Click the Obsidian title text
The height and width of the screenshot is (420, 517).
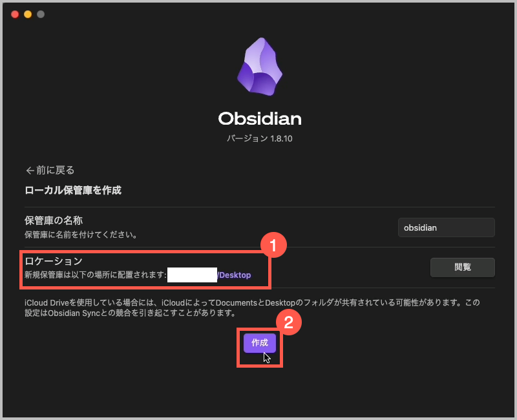coord(260,119)
